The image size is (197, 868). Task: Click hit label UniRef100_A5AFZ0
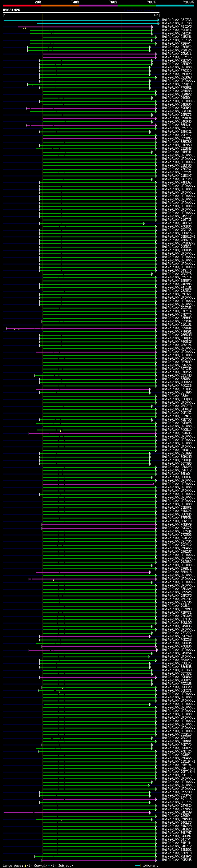pyautogui.click(x=176, y=50)
